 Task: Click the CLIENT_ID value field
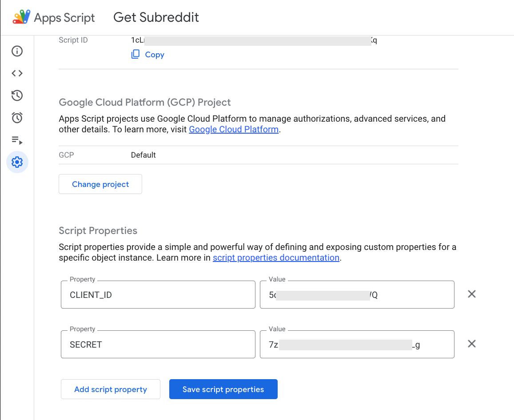[357, 295]
